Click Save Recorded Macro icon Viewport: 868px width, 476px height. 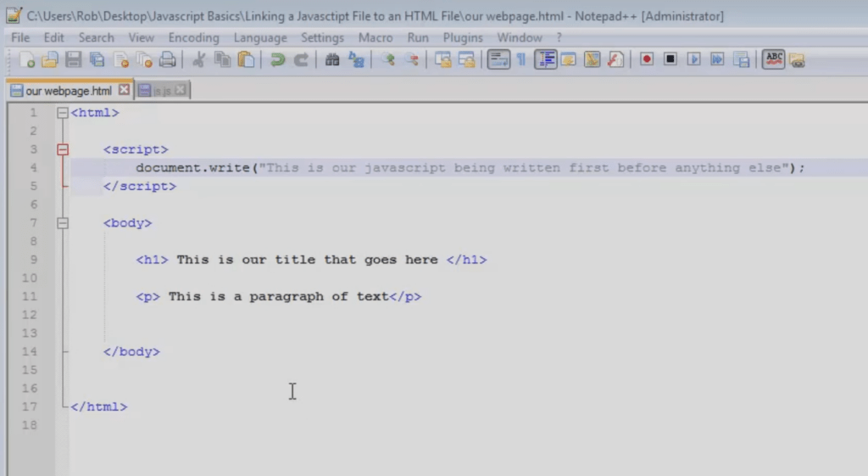point(741,59)
